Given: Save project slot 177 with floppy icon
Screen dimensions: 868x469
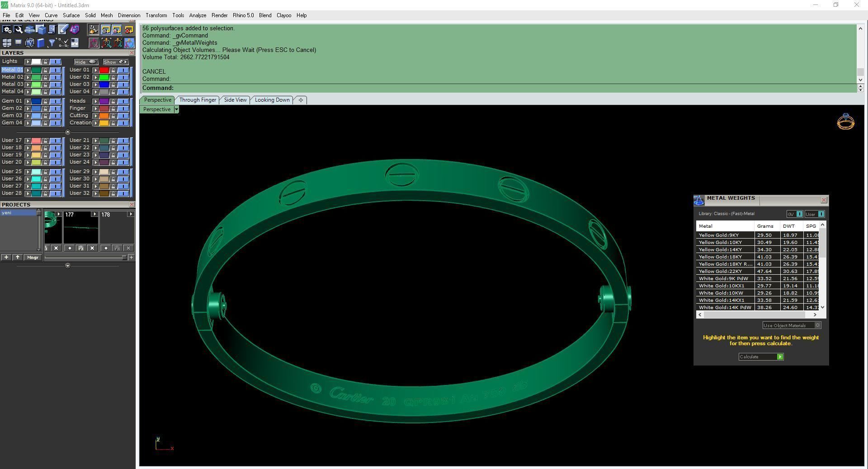Looking at the screenshot, I should click(x=81, y=248).
